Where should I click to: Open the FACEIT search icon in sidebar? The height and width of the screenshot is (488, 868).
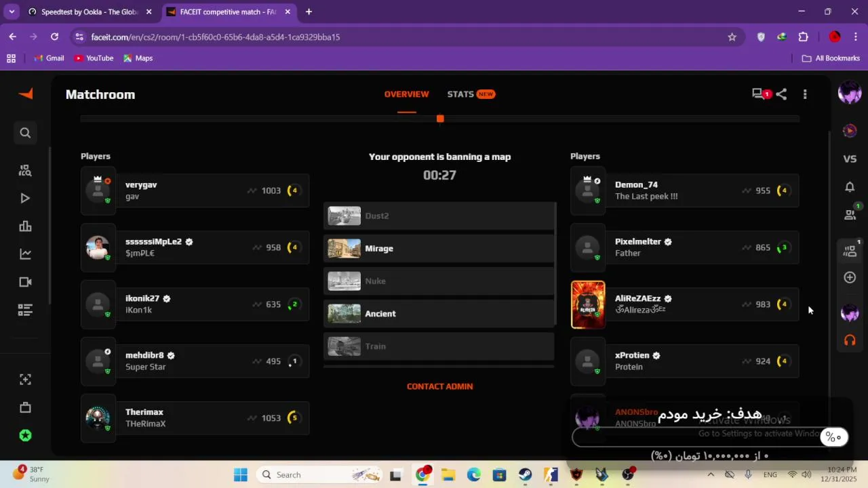pos(25,133)
